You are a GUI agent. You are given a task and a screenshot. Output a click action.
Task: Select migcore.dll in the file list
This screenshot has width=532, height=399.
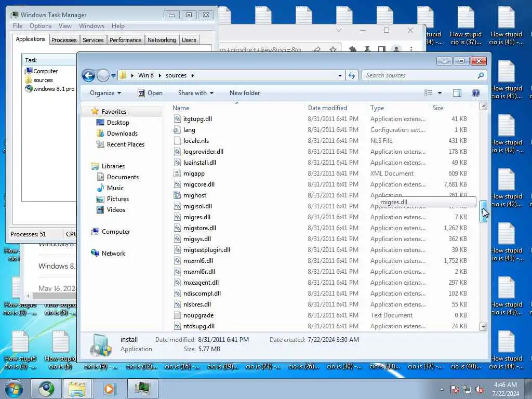[x=199, y=184]
